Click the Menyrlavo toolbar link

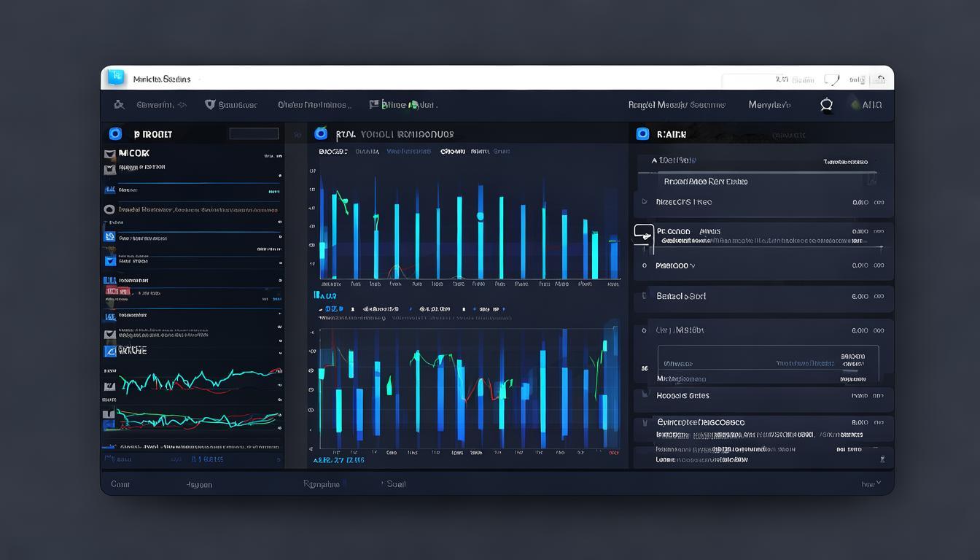pyautogui.click(x=769, y=105)
